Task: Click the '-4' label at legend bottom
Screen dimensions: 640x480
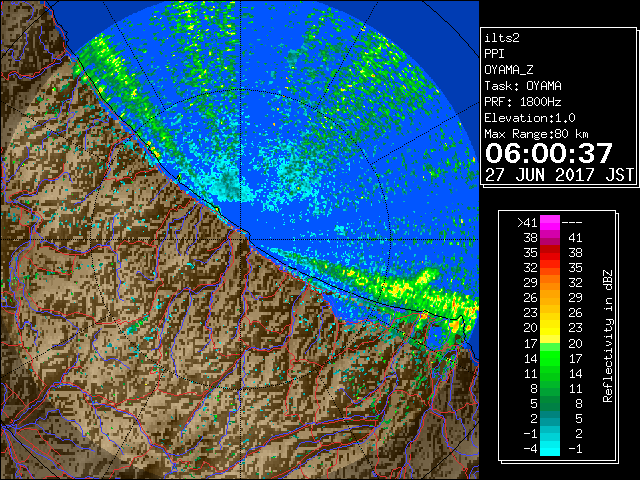Action: 531,448
